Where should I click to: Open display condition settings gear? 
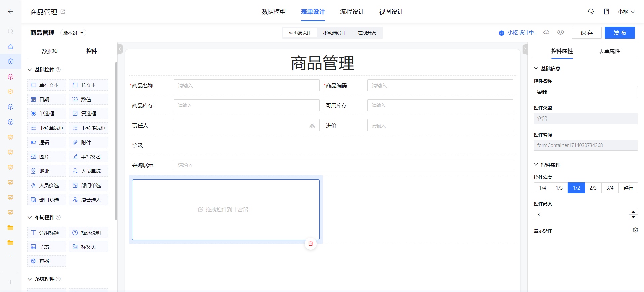coord(635,230)
